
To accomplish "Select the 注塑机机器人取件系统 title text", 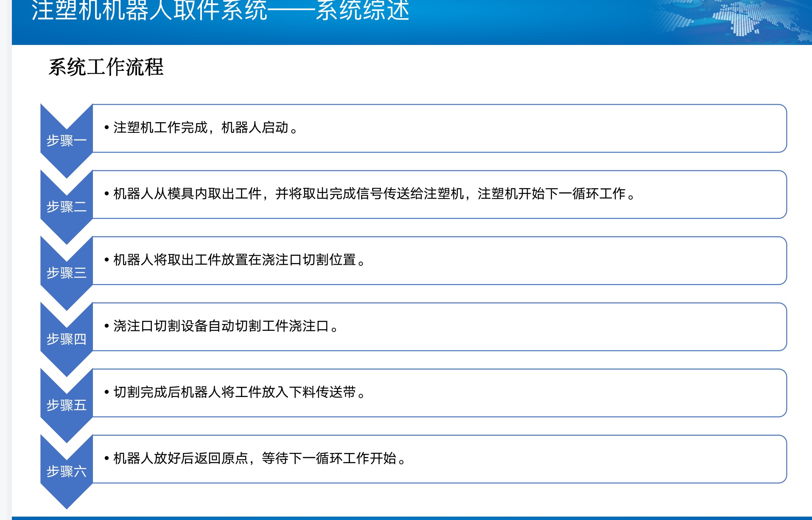I will pos(148,11).
